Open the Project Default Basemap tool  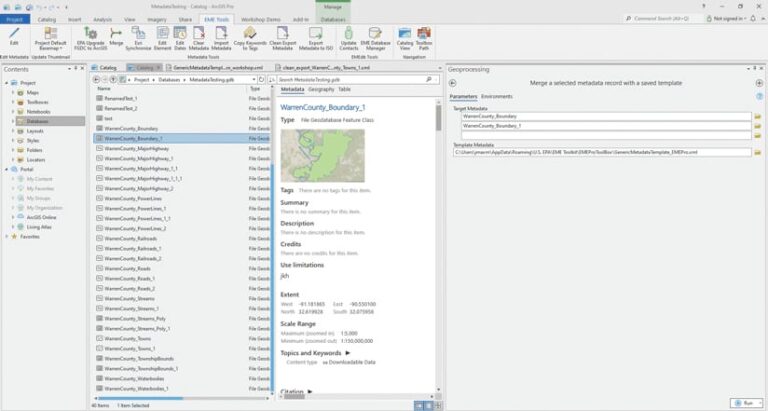50,38
